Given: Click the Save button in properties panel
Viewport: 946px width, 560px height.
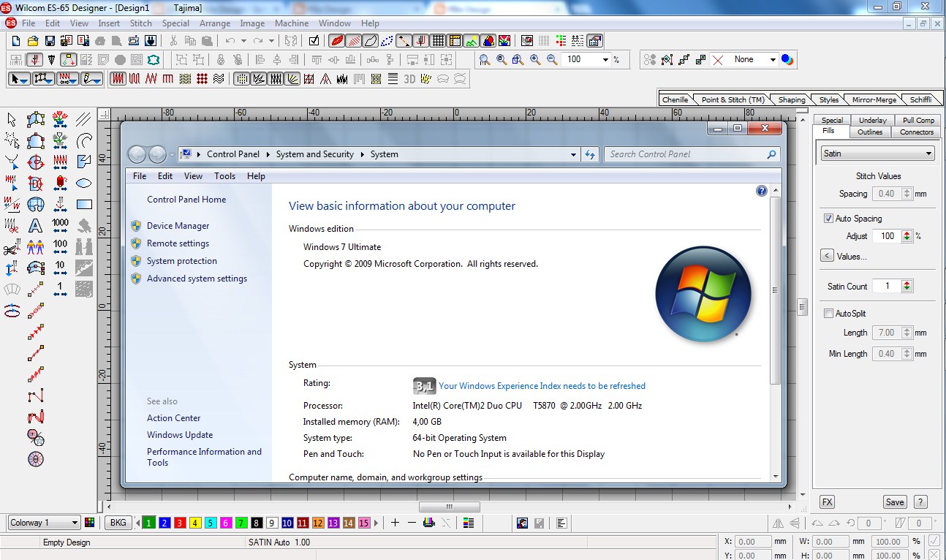Looking at the screenshot, I should click(895, 502).
